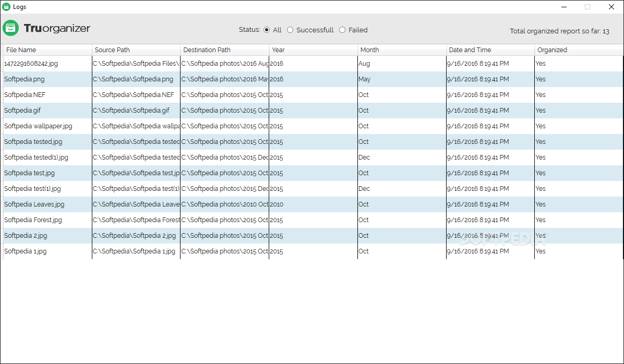Click year 2010 in Softpedia Leaves.jpg row
The width and height of the screenshot is (624, 364).
[277, 204]
